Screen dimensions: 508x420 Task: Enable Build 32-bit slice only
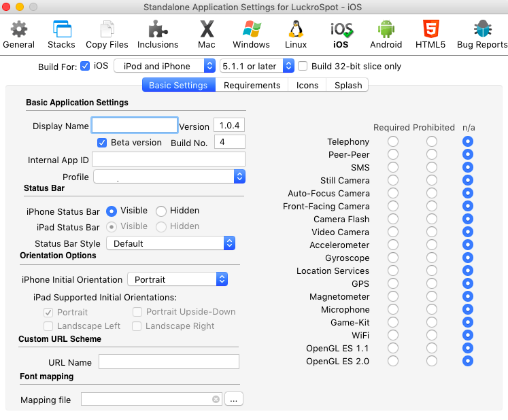pos(303,67)
